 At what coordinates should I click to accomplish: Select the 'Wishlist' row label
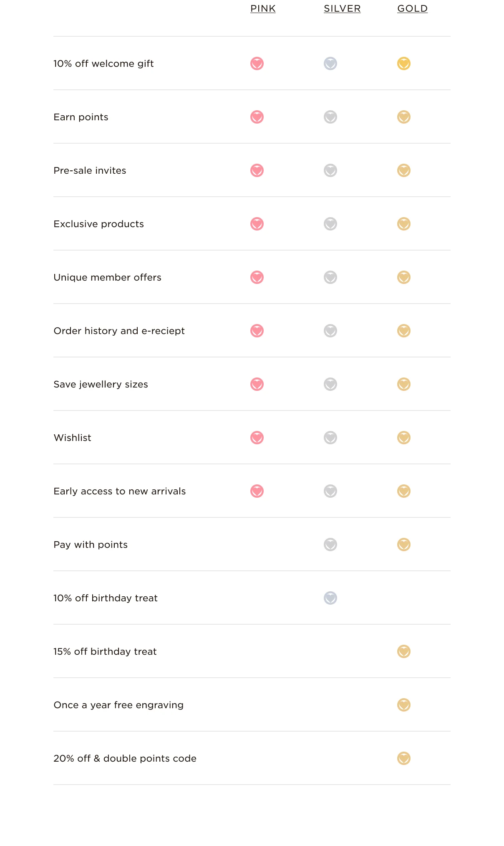73,438
